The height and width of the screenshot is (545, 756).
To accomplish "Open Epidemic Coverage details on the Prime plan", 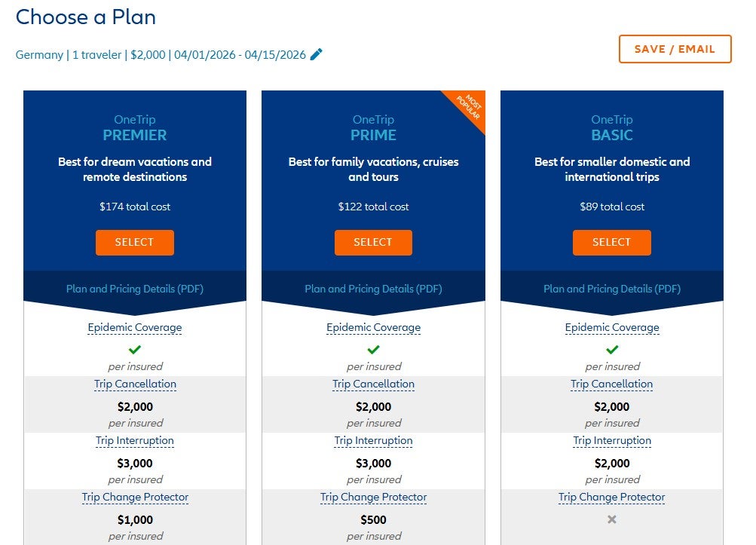I will coord(373,327).
